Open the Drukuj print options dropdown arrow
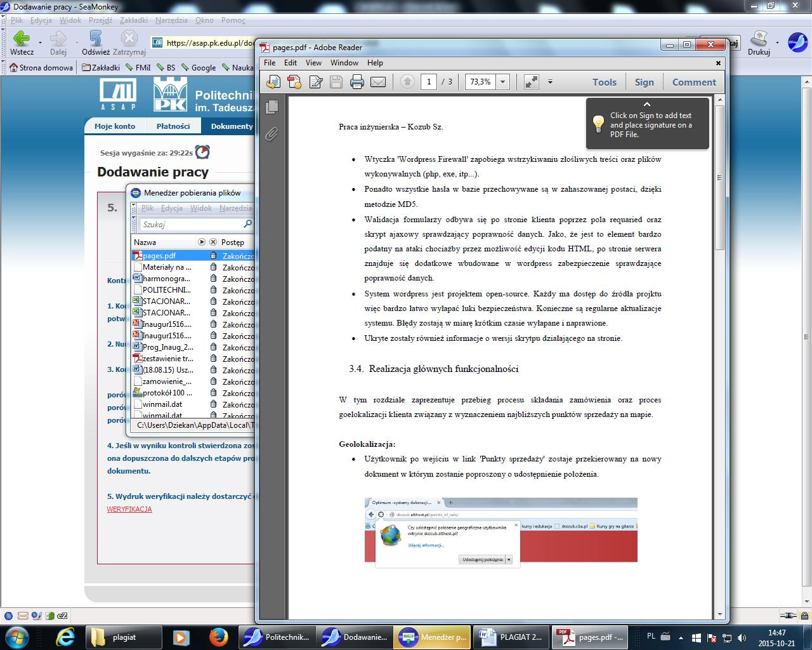The height and width of the screenshot is (650, 812). coord(778,43)
